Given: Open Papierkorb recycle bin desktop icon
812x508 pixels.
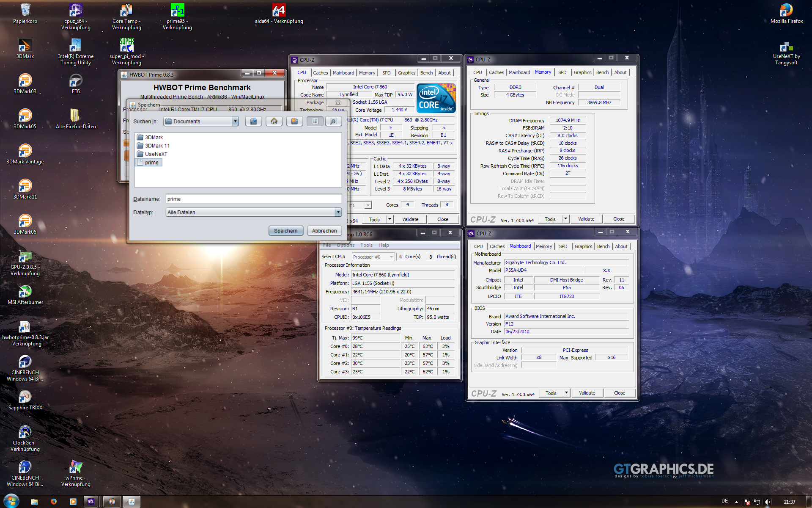Looking at the screenshot, I should click(25, 14).
